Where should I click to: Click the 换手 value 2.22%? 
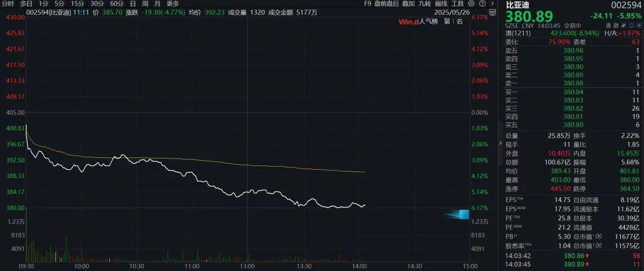[x=631, y=136]
